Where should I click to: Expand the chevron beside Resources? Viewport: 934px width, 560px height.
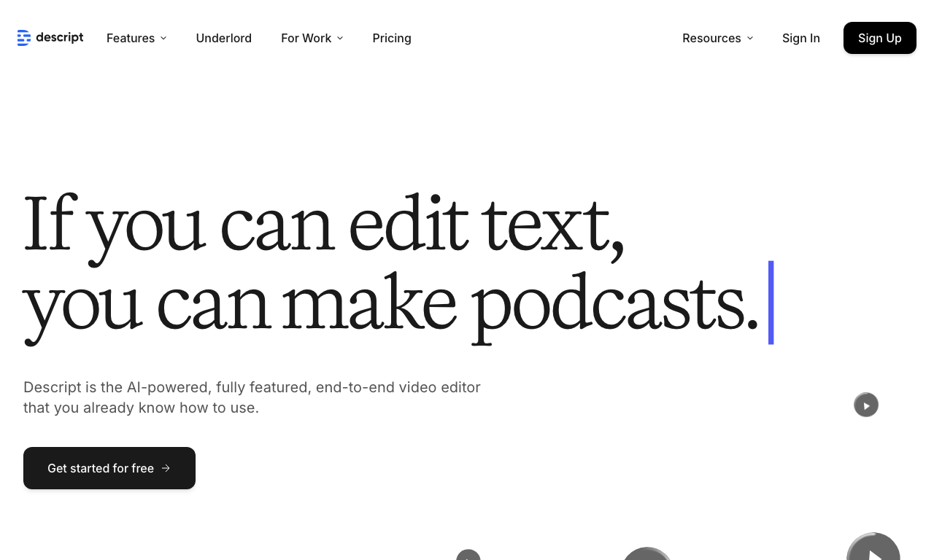(x=750, y=38)
